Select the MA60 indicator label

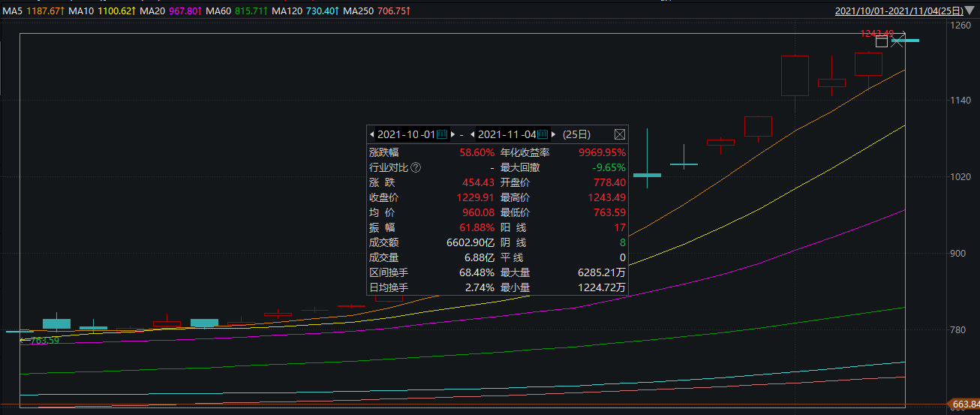218,12
